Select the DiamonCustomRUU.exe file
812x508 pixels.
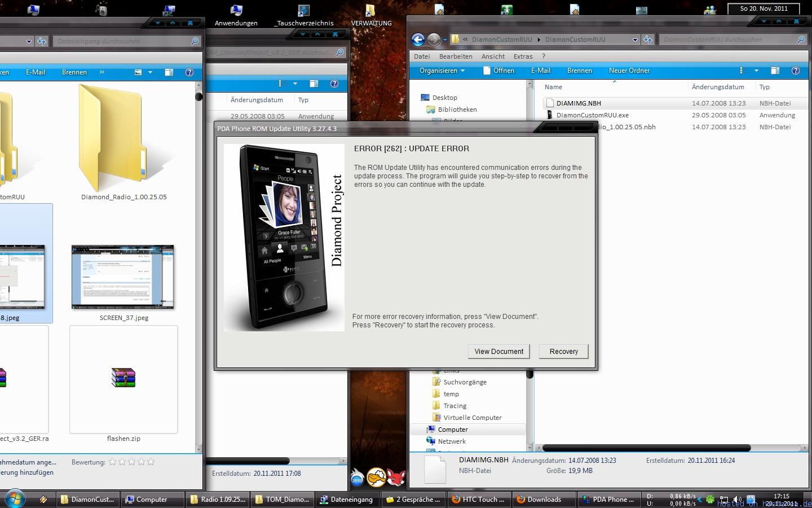pyautogui.click(x=592, y=115)
